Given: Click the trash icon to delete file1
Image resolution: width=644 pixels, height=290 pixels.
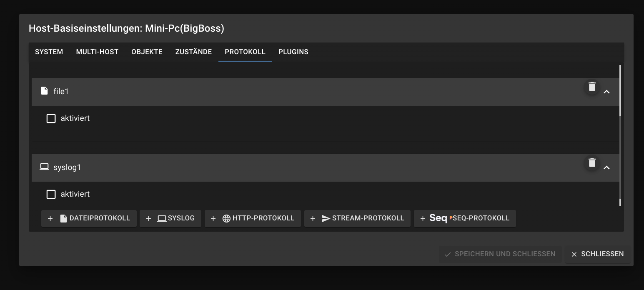Looking at the screenshot, I should point(591,86).
